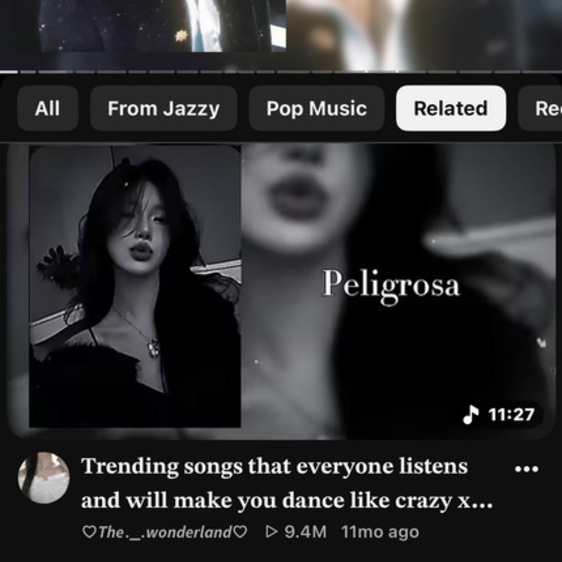The height and width of the screenshot is (562, 562).
Task: Open the Trending songs video title
Action: [x=287, y=483]
